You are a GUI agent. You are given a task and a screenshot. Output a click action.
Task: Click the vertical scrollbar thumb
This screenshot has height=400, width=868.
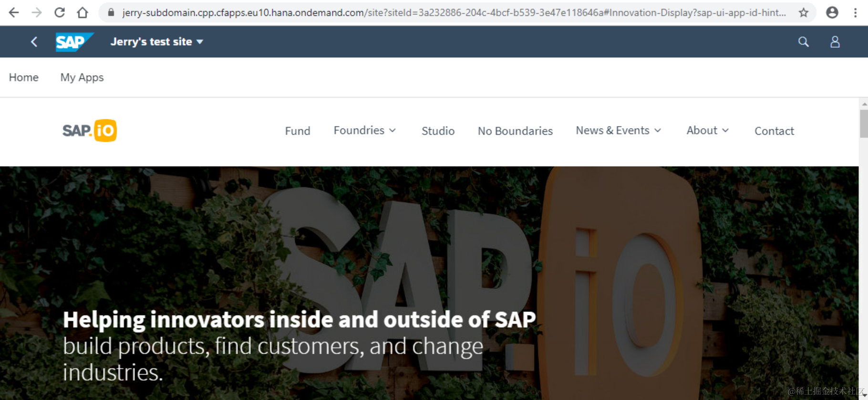click(864, 124)
